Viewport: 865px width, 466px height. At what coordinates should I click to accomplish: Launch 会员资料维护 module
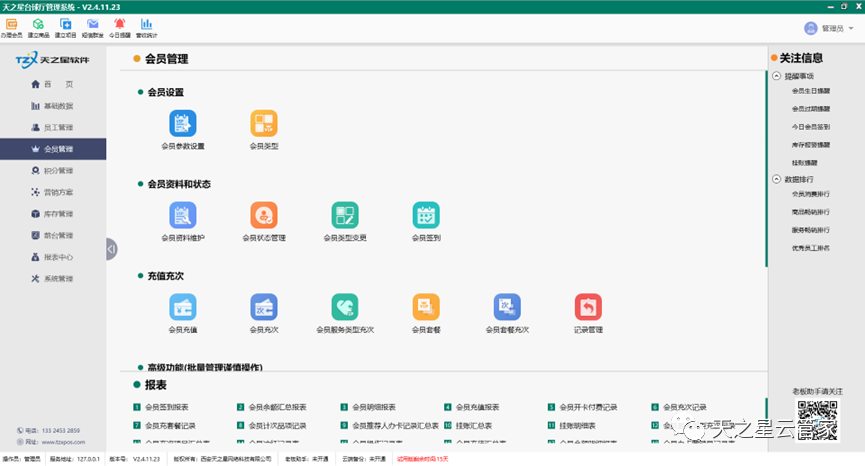click(183, 216)
